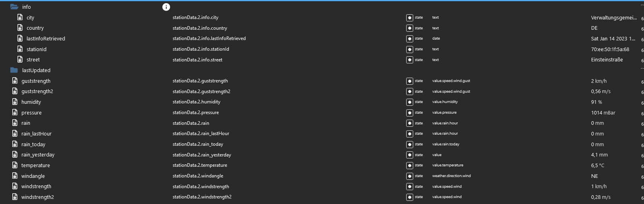Screen dimensions: 644x204
Task: Click the 6,5 °C temperature value
Action: 598,166
